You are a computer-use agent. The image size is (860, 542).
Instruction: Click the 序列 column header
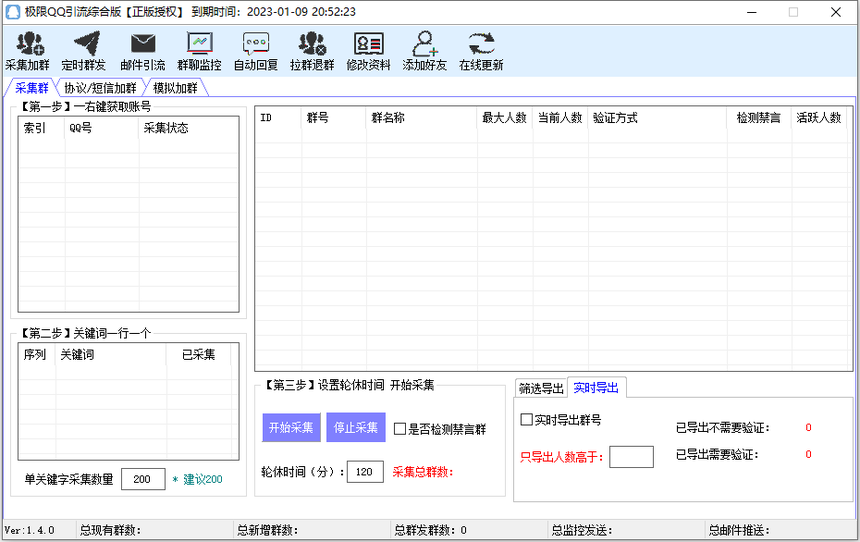tap(37, 355)
